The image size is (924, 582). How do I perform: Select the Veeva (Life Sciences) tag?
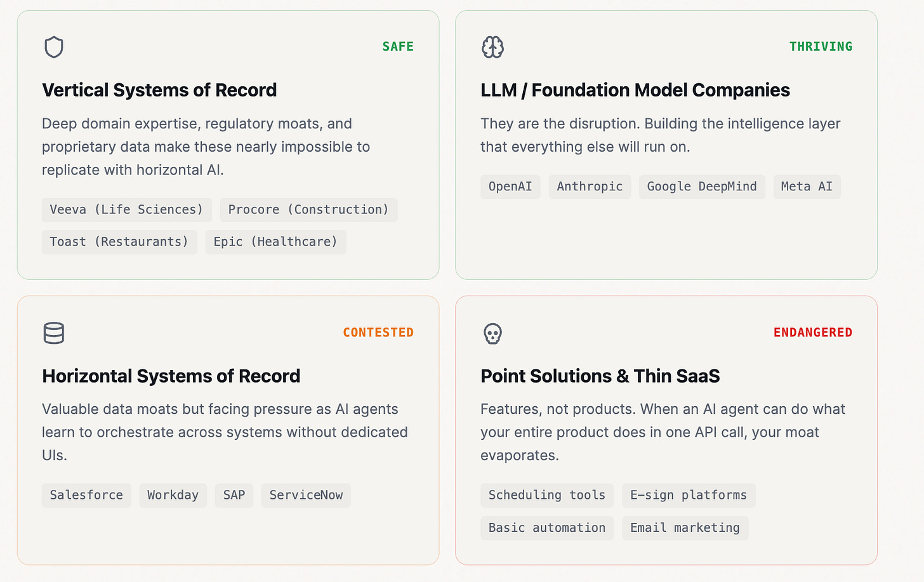126,210
